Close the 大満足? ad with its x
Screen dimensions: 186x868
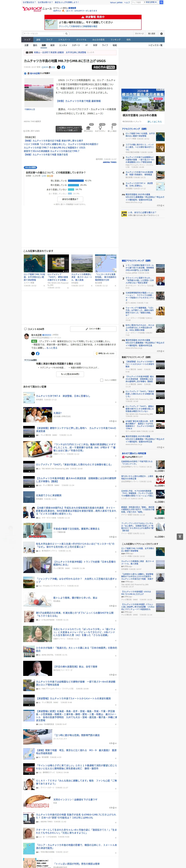[116, 421]
